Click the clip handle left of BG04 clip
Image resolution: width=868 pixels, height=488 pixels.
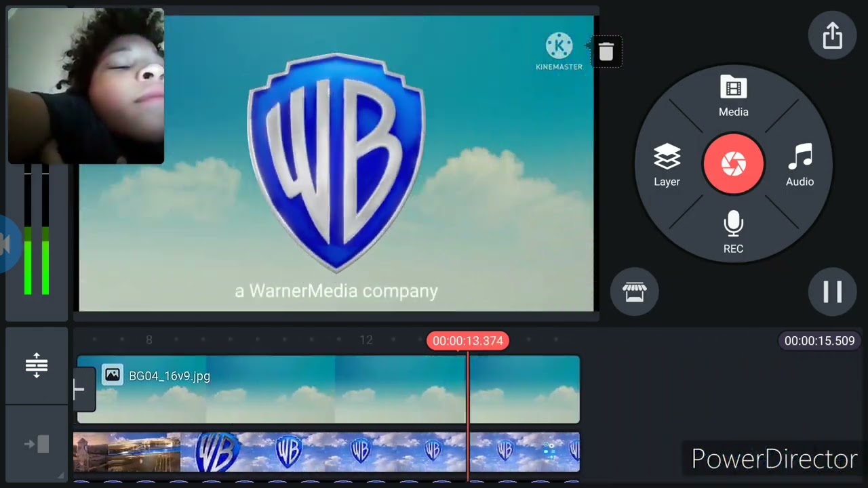(83, 389)
